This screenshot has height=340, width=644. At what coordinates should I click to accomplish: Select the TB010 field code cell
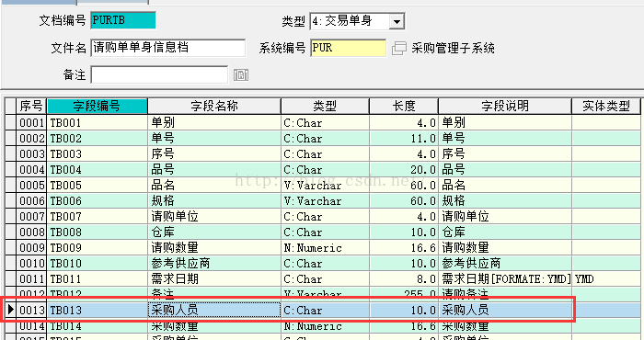[x=97, y=263]
